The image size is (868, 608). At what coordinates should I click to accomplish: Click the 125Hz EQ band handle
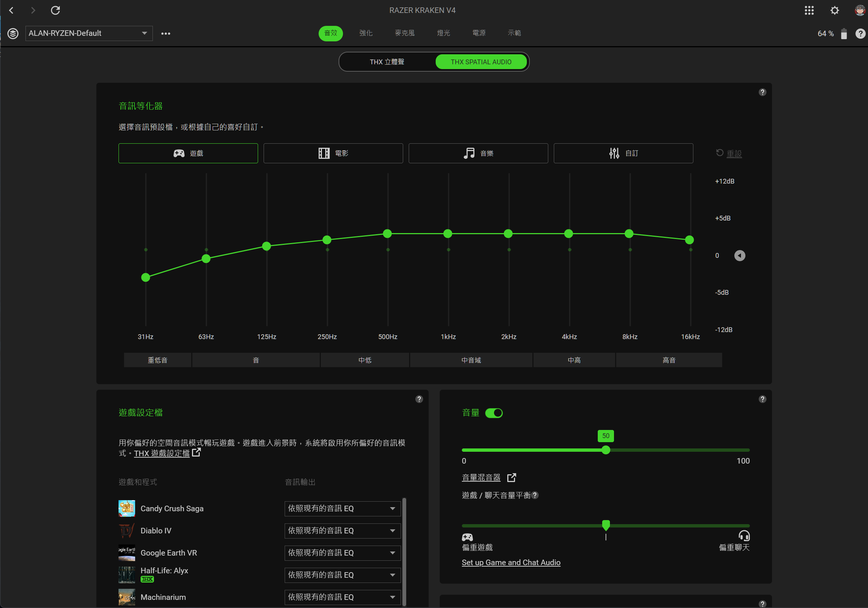pyautogui.click(x=266, y=246)
